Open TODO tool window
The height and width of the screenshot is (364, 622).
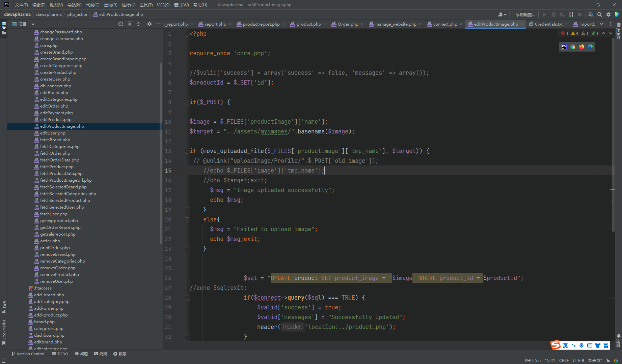click(x=60, y=354)
